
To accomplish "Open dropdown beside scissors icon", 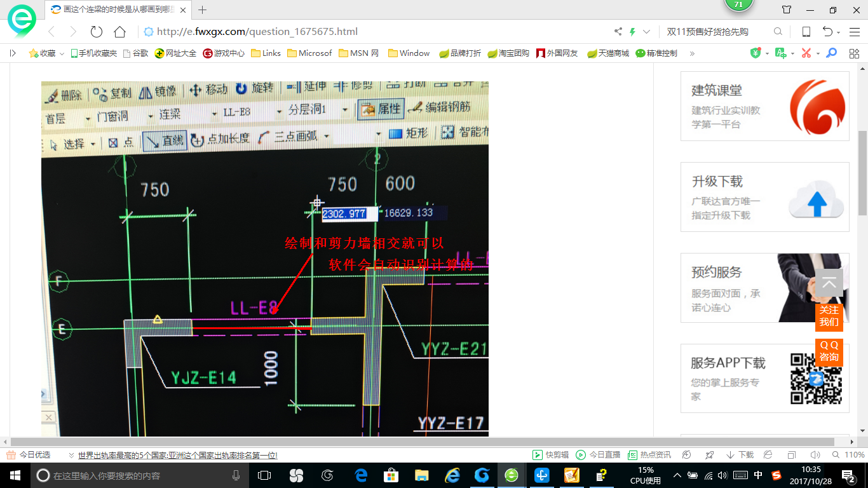I will (818, 54).
